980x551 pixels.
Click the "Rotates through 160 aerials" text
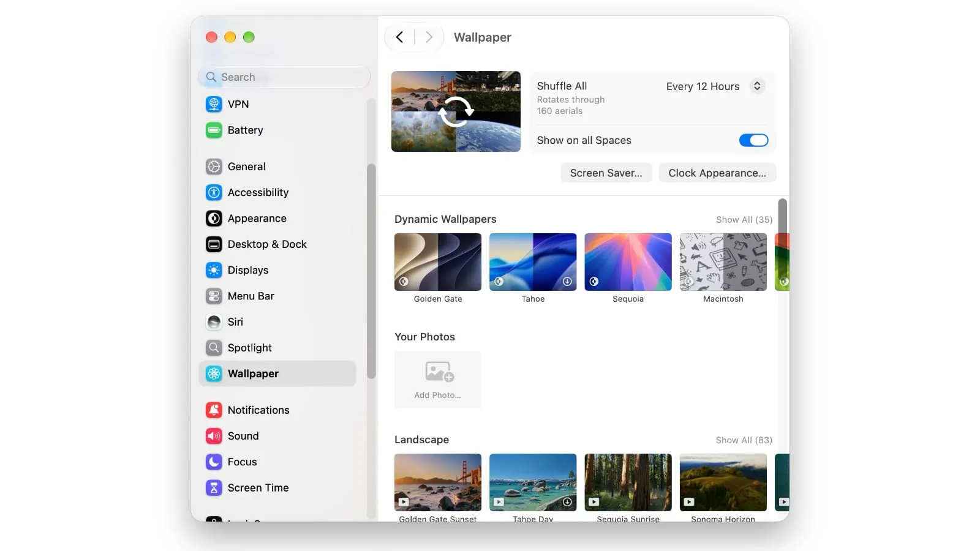571,105
